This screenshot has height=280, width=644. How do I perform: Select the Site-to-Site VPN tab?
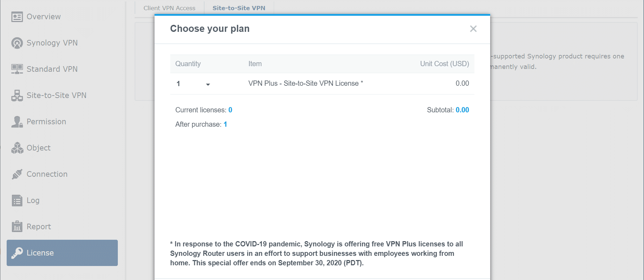[239, 8]
